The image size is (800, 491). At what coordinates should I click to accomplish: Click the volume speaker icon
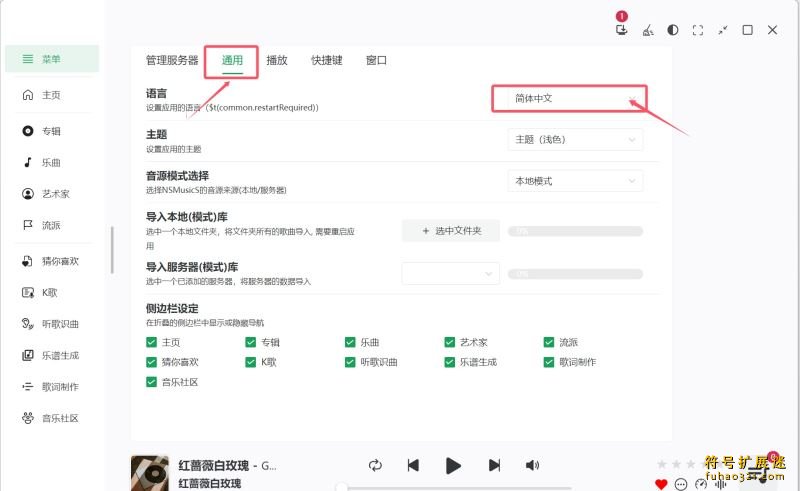pyautogui.click(x=532, y=465)
